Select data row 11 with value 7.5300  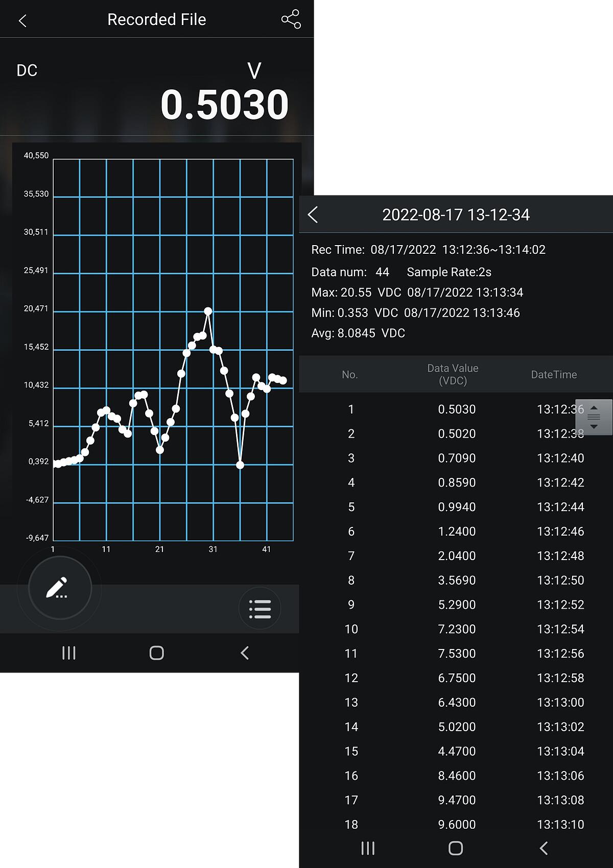click(x=456, y=654)
